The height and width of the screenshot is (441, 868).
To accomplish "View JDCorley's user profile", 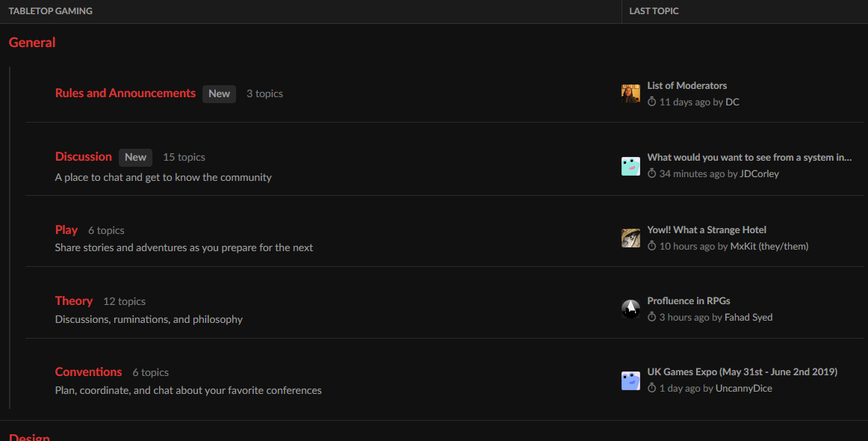I will 760,174.
